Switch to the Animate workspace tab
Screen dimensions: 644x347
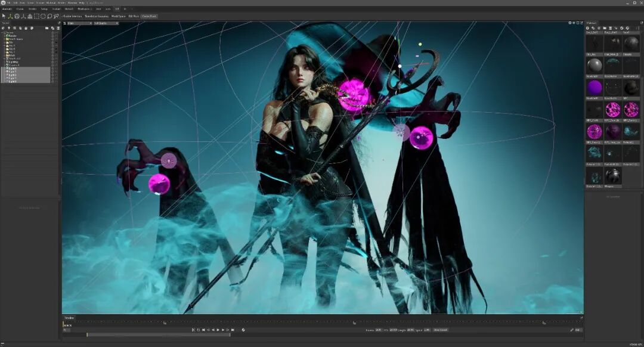coord(7,8)
